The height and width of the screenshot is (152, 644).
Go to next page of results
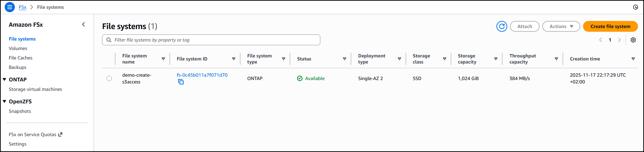coord(619,40)
